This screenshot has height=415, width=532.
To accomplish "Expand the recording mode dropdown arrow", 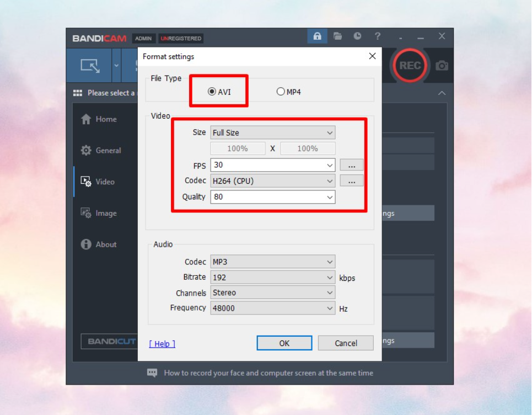I will click(x=116, y=66).
